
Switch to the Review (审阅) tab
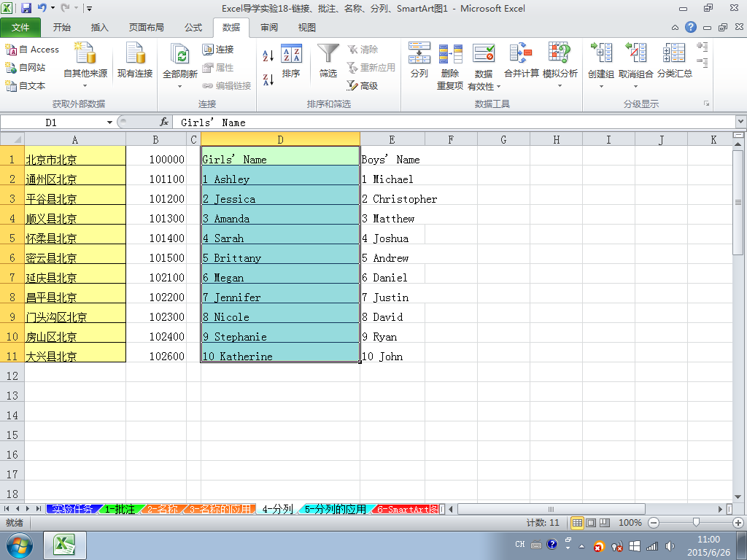pos(269,28)
